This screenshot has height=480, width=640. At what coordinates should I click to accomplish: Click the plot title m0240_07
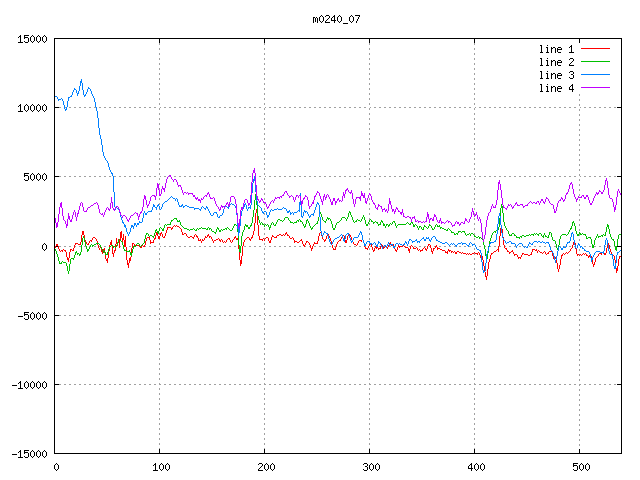tap(337, 18)
